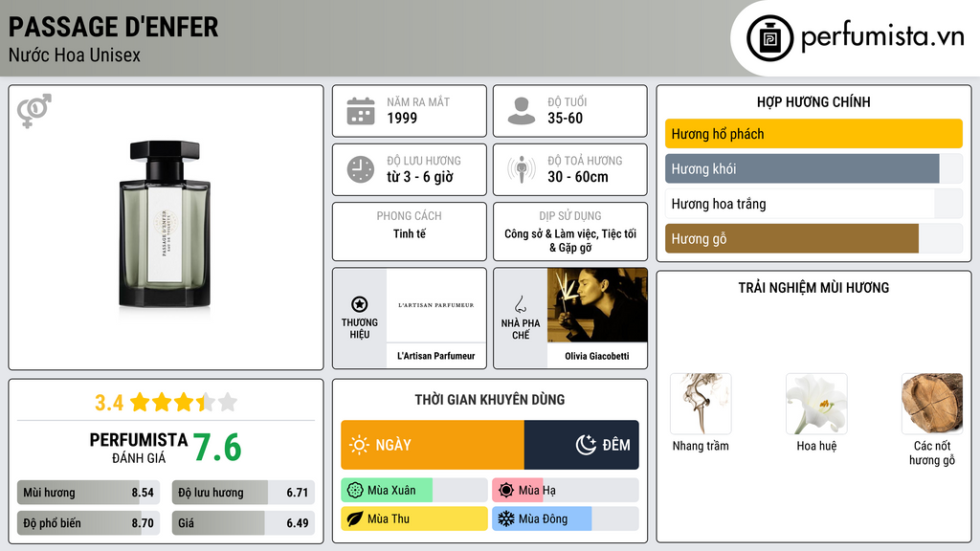Select the Mùa Hạ season bar
The image size is (980, 551).
click(x=566, y=491)
